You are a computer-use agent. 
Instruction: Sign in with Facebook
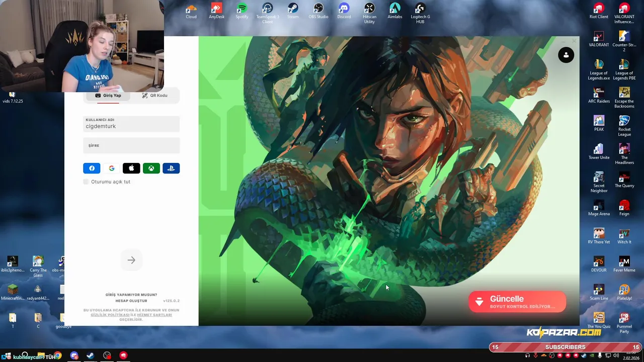pos(92,168)
